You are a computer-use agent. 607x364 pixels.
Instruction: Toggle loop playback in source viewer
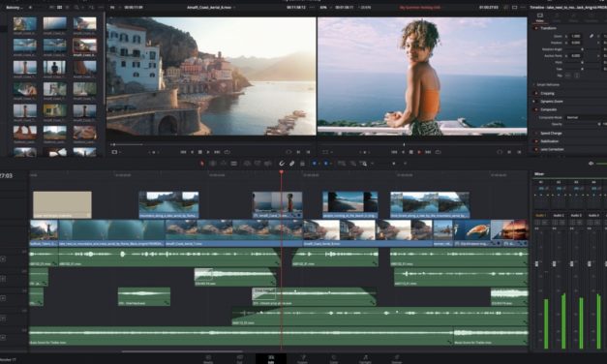tap(228, 152)
